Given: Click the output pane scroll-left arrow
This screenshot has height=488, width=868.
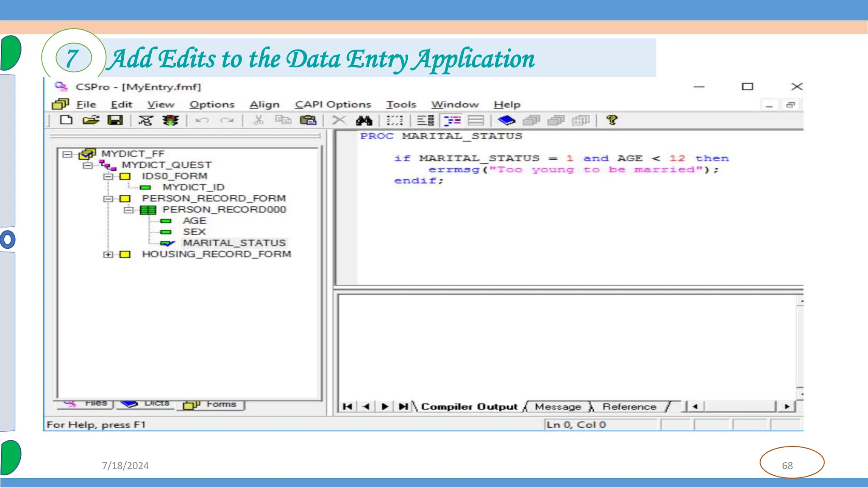Looking at the screenshot, I should [695, 407].
